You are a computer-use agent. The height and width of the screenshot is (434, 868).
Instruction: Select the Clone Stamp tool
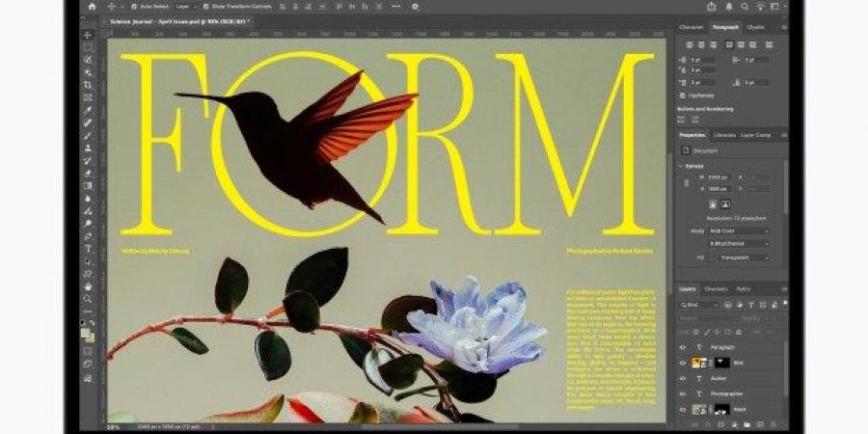coord(88,148)
